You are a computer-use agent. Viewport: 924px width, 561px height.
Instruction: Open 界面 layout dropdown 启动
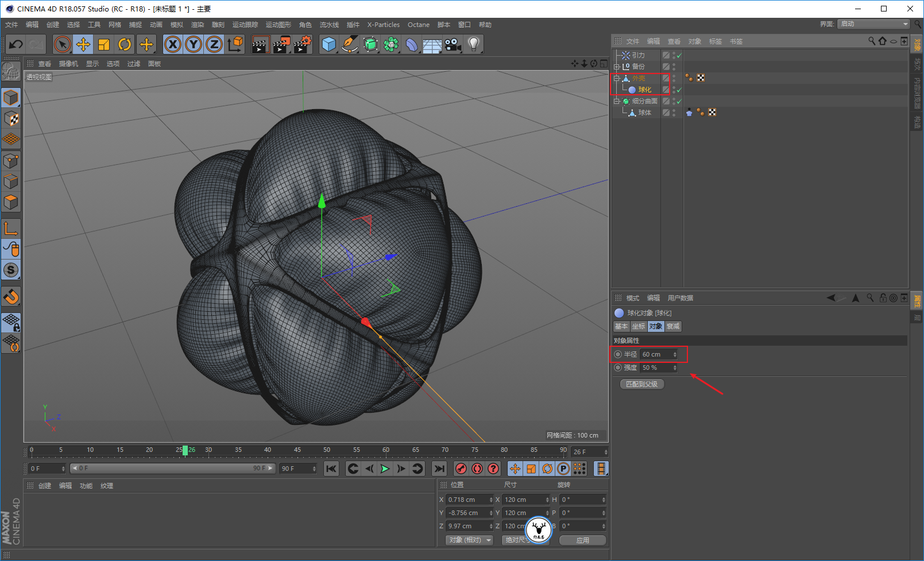pyautogui.click(x=873, y=24)
